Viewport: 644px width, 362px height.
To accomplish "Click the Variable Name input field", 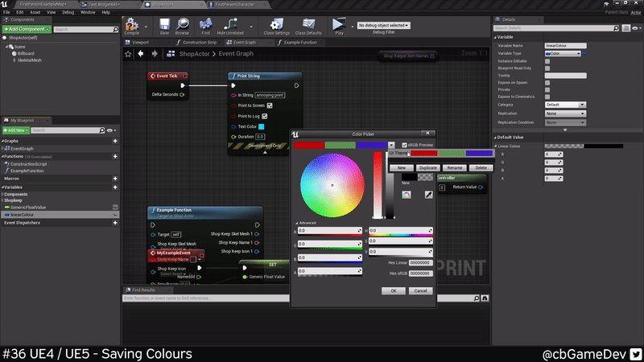I will pos(565,46).
